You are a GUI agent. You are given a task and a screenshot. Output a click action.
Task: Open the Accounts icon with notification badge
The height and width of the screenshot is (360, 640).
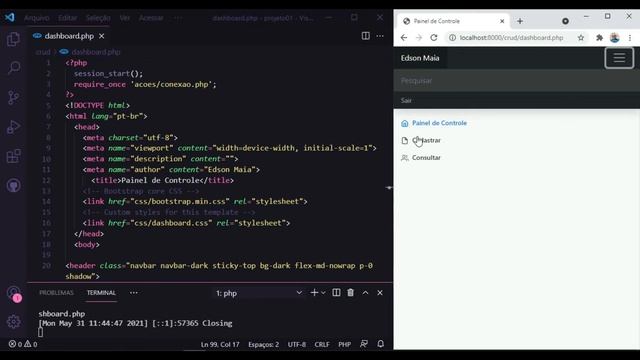14,294
